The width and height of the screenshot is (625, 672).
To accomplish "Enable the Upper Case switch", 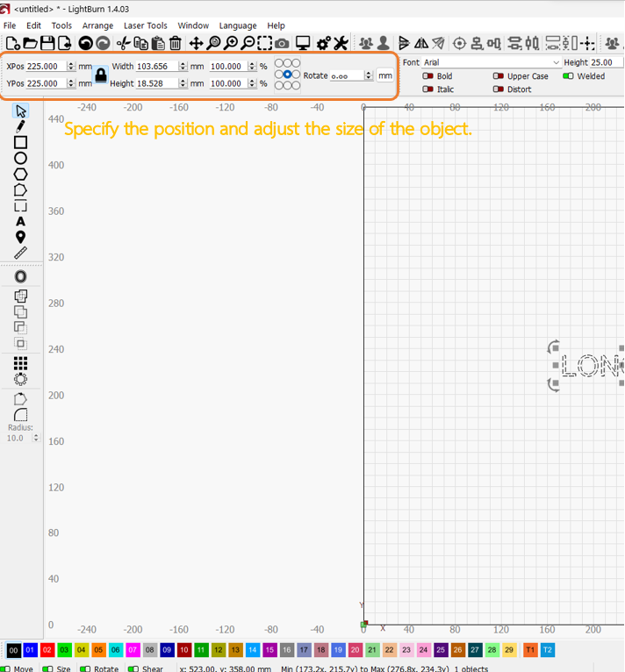I will point(498,75).
